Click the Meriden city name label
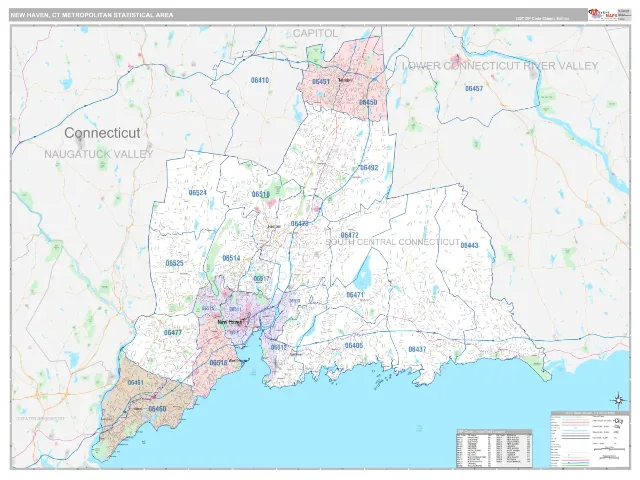 [x=345, y=80]
